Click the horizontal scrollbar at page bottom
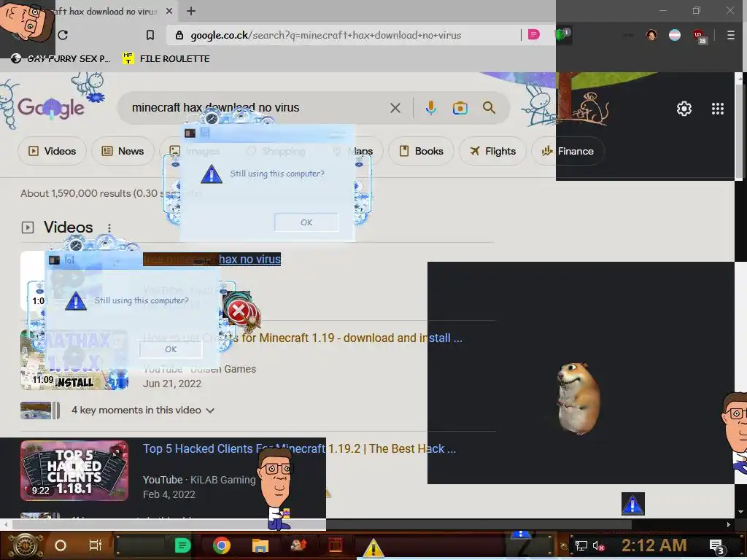The width and height of the screenshot is (747, 560). [322, 525]
